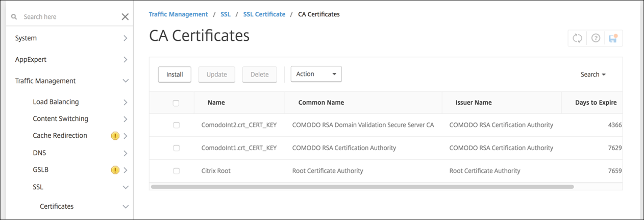Click the save configuration disk icon

pos(613,38)
